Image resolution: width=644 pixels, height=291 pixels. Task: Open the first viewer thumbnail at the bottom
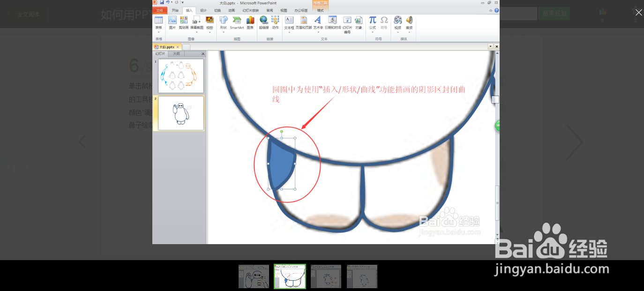[x=254, y=276]
